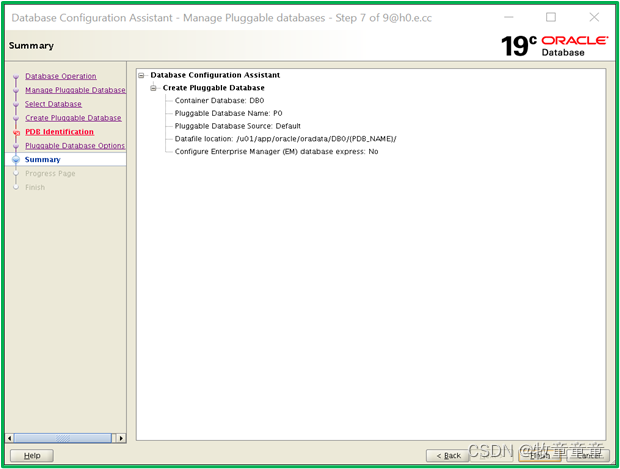Click the Oracle Database 19c logo
620x469 pixels.
click(554, 46)
